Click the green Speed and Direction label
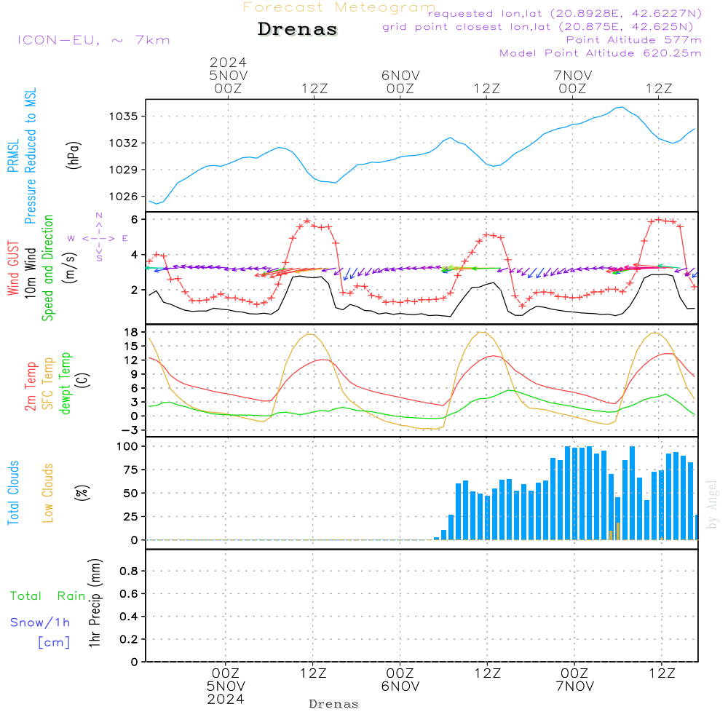728x728 pixels. coord(47,268)
